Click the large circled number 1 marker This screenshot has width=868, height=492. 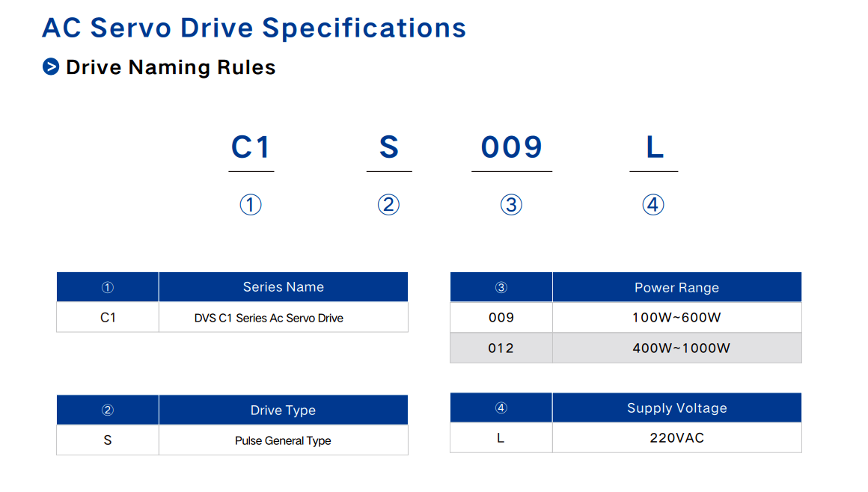(x=251, y=205)
